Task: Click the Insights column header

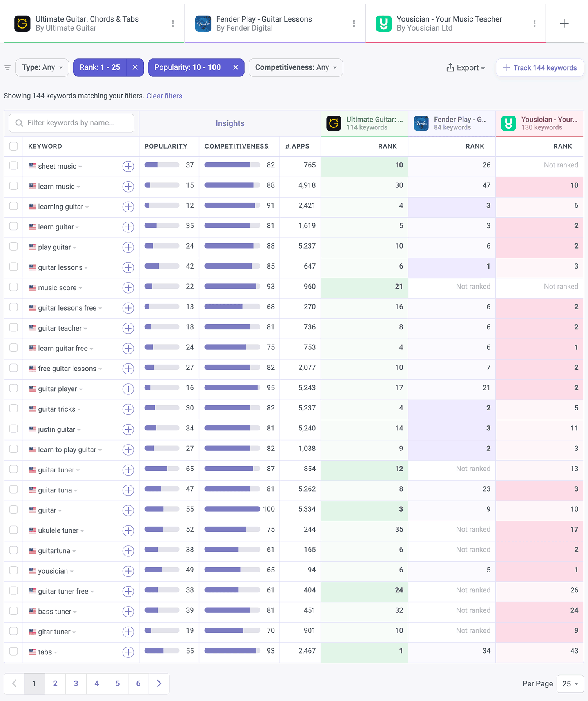Action: pos(230,123)
